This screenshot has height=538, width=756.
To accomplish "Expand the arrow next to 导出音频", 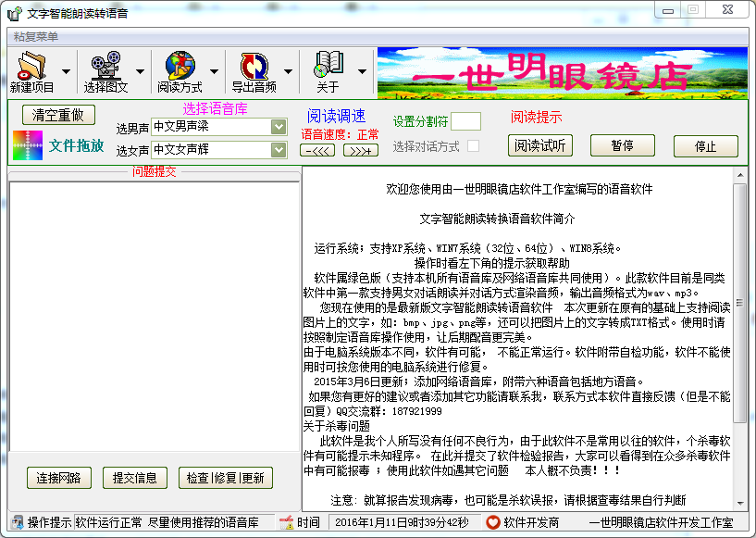I will [x=288, y=71].
